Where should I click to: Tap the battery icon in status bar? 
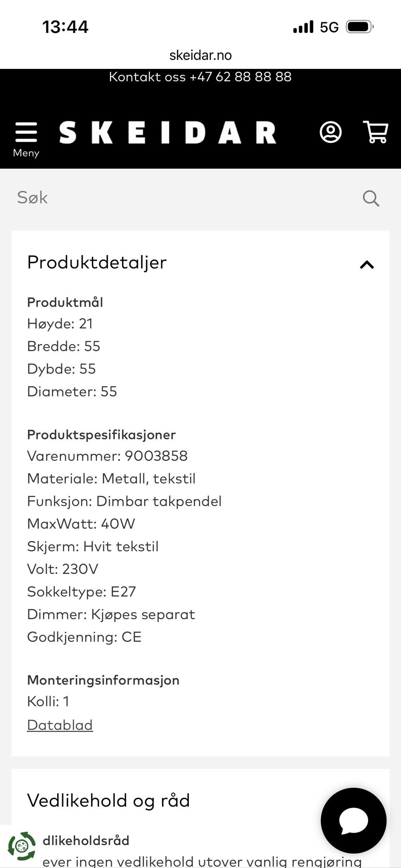tap(359, 27)
